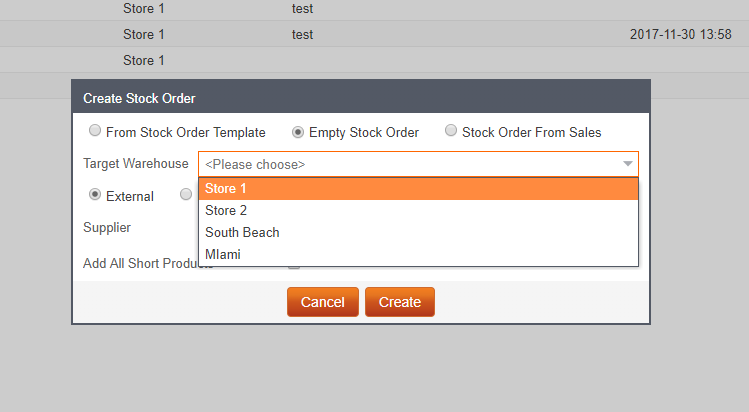Click the Create button
The width and height of the screenshot is (749, 412).
click(x=400, y=302)
